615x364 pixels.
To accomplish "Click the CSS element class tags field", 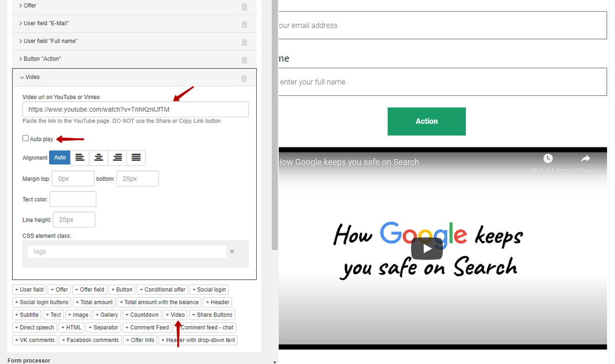I will (127, 251).
